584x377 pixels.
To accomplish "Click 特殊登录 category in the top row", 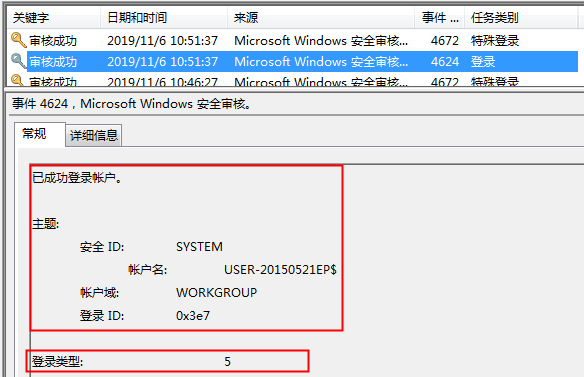I will [x=495, y=41].
